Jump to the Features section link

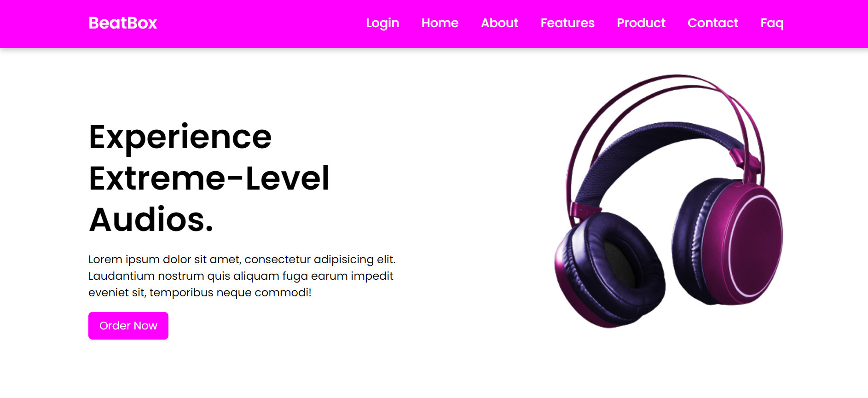(567, 23)
